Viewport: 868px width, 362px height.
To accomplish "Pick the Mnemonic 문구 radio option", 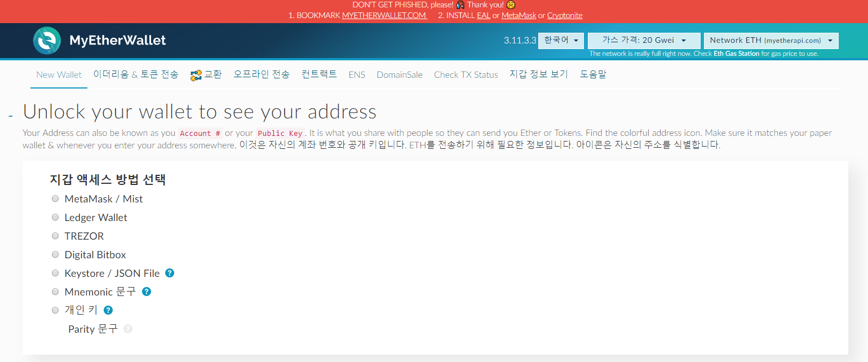I will [55, 292].
